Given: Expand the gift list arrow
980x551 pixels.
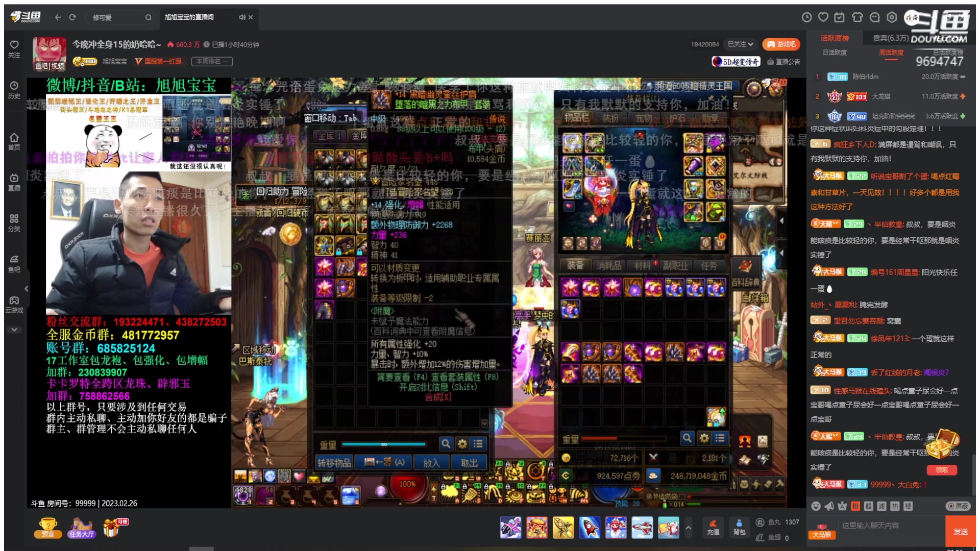Looking at the screenshot, I should point(688,528).
